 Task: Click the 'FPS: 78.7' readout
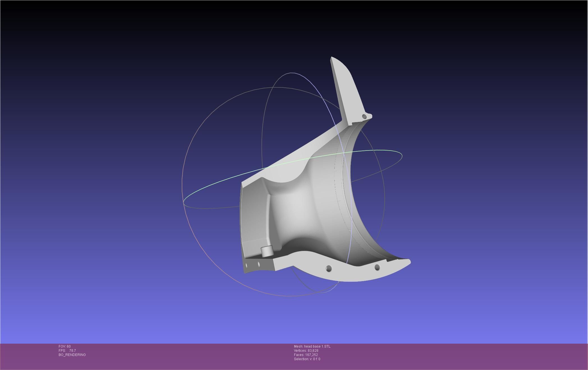(67, 351)
